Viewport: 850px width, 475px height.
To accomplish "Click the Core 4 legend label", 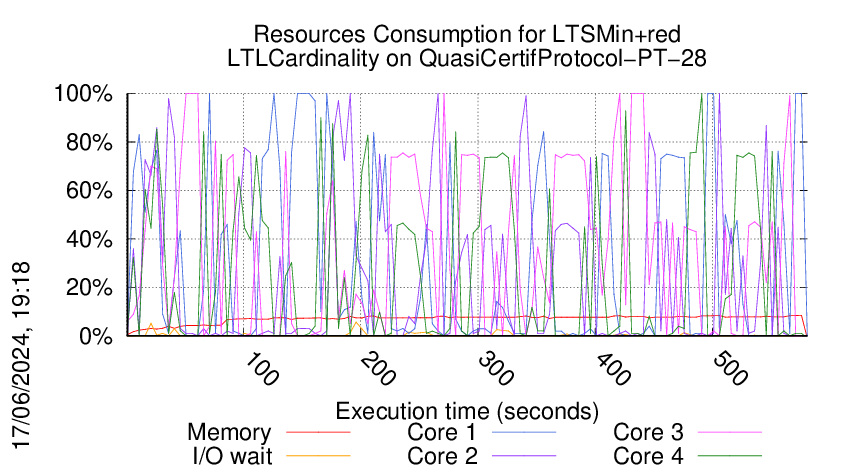I will pyautogui.click(x=648, y=457).
